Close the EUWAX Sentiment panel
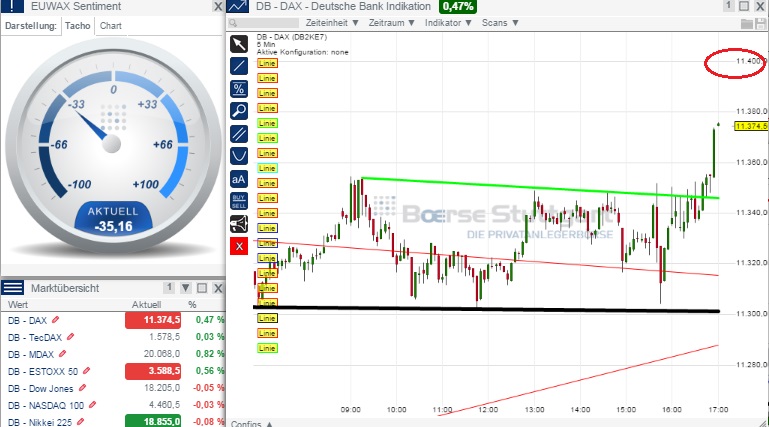This screenshot has width=769, height=427. pos(218,6)
